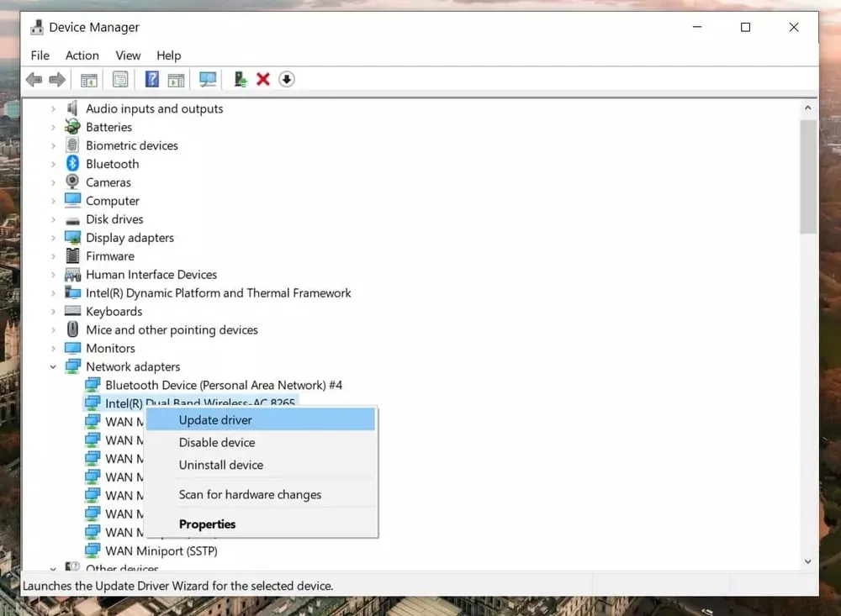Image resolution: width=841 pixels, height=616 pixels.
Task: Click the Update driver software toolbar icon
Action: (x=240, y=79)
